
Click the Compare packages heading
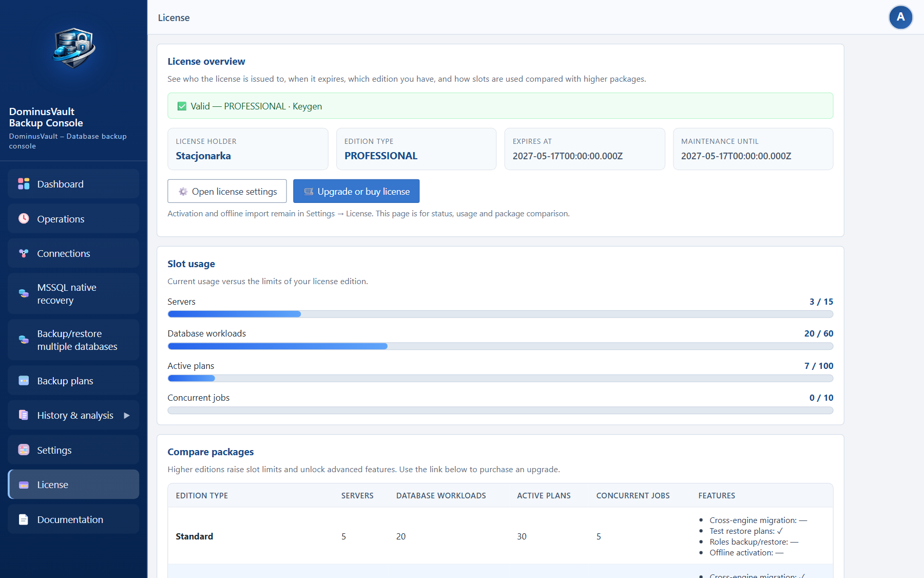click(210, 452)
